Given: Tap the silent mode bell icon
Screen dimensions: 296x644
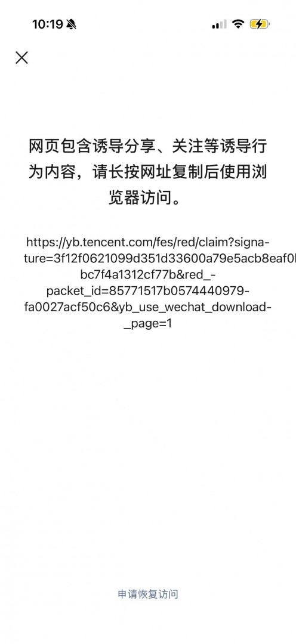Looking at the screenshot, I should click(x=72, y=24).
